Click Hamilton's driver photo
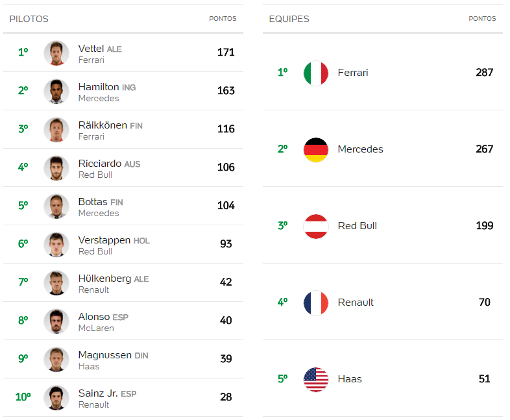This screenshot has width=510, height=420. click(56, 92)
